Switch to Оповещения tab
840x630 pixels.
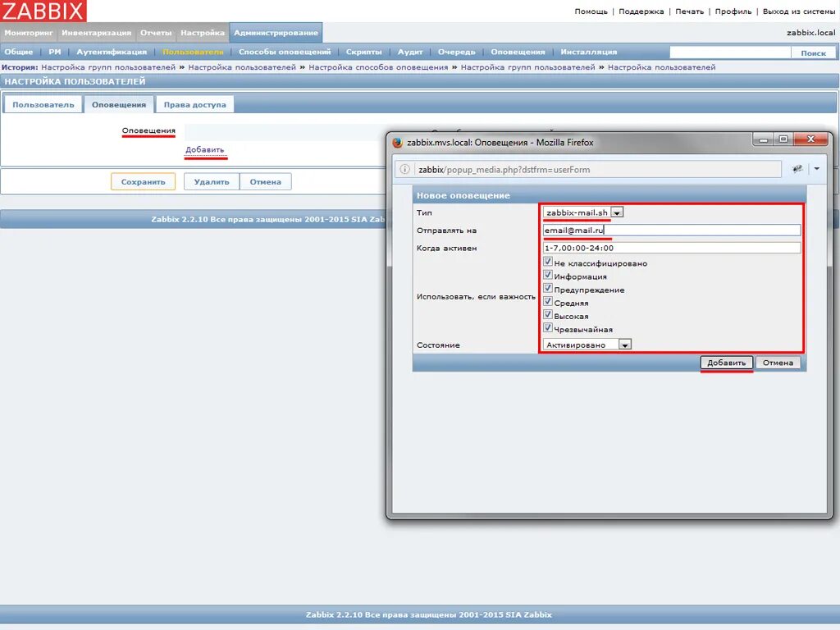click(x=119, y=104)
